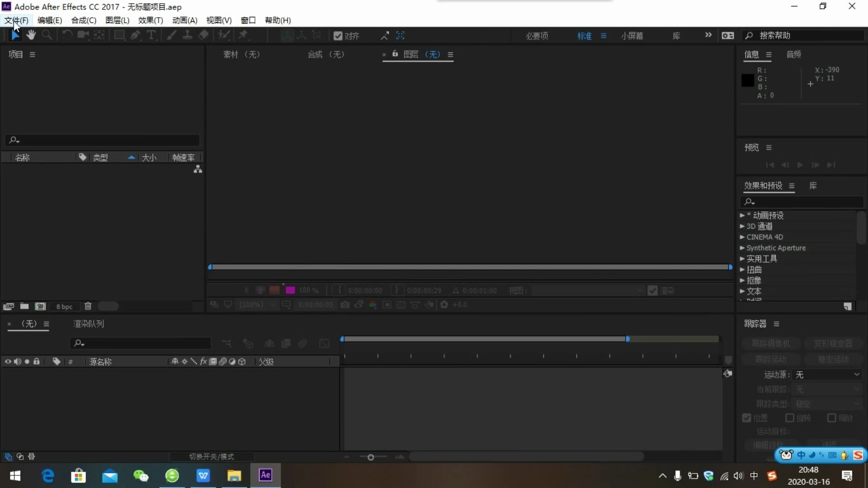Select the Type text tool

click(151, 35)
